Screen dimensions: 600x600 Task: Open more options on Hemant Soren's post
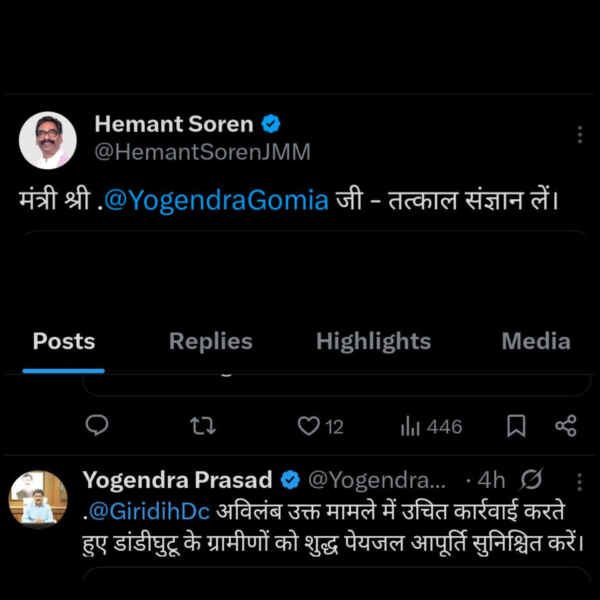pyautogui.click(x=580, y=135)
